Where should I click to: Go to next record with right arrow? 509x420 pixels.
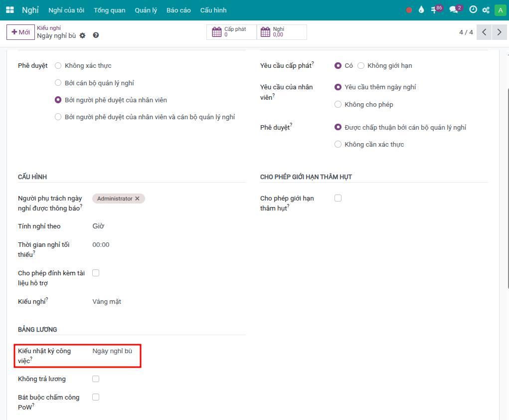[499, 32]
